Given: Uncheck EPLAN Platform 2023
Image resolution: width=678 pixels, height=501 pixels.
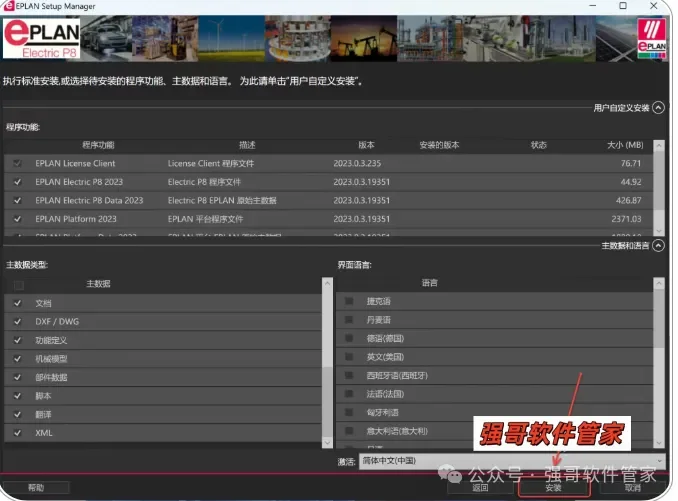Looking at the screenshot, I should tap(17, 219).
